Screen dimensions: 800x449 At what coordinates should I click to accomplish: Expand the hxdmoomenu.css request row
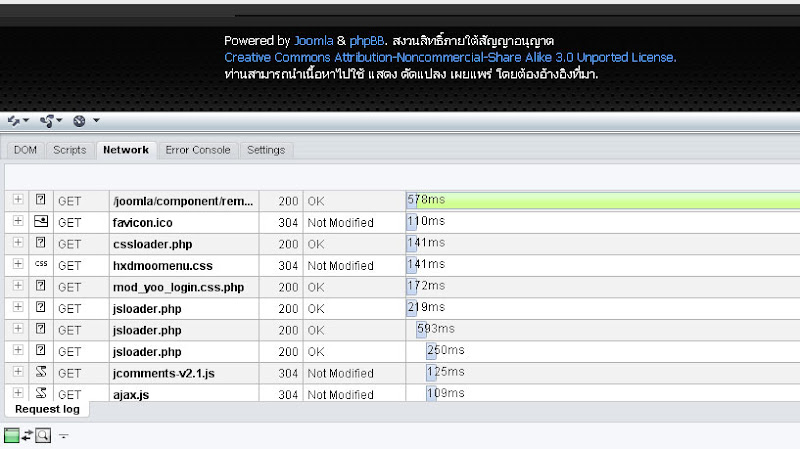(x=18, y=264)
